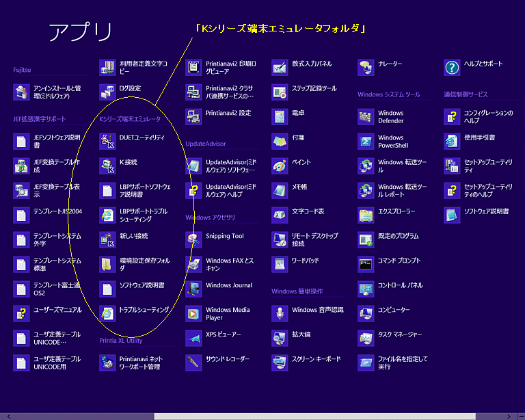Open the 環境設定保存フォルダ folder icon
Image resolution: width=525 pixels, height=420 pixels.
point(107,264)
